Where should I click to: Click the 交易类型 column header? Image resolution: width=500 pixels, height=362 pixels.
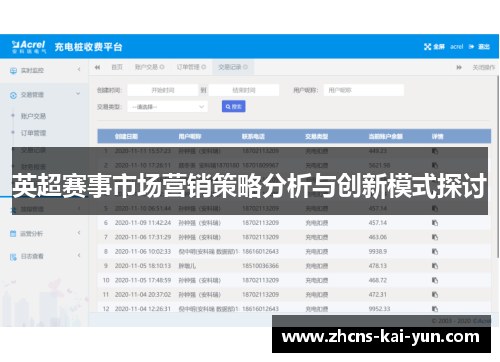(x=317, y=136)
